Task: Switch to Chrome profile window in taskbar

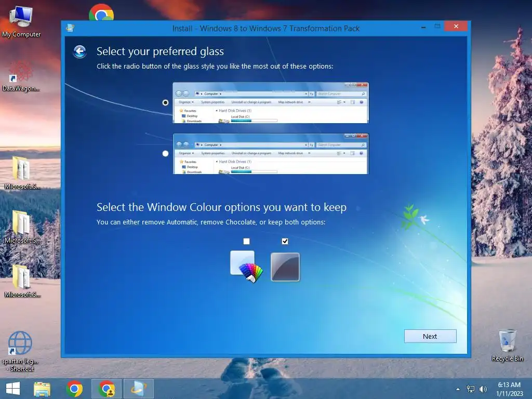Action: [107, 389]
